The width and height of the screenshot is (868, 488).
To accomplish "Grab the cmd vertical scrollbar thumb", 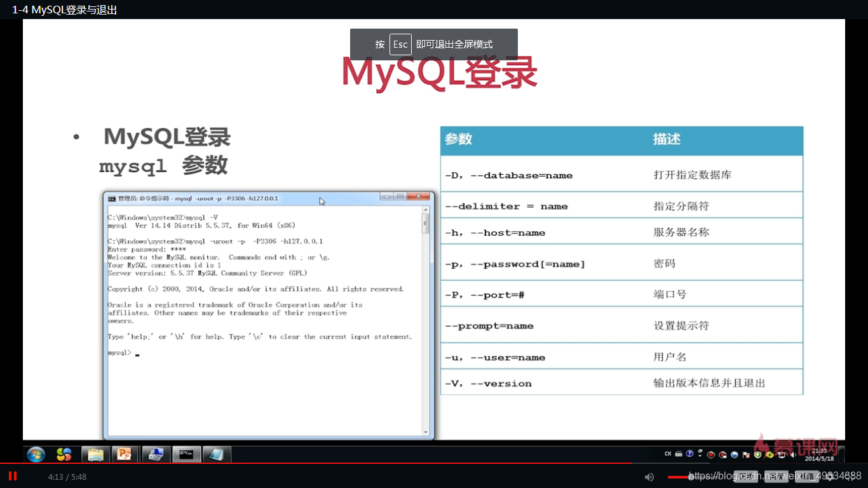I will point(426,224).
